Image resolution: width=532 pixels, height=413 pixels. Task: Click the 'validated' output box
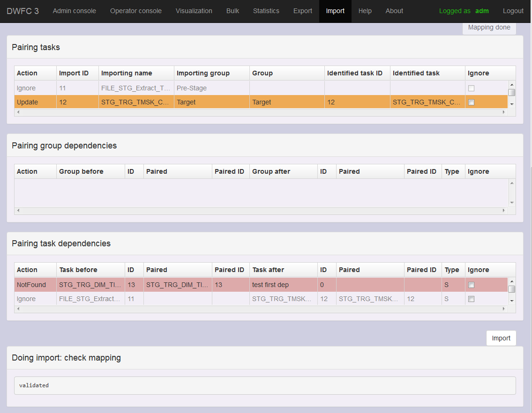[265, 385]
